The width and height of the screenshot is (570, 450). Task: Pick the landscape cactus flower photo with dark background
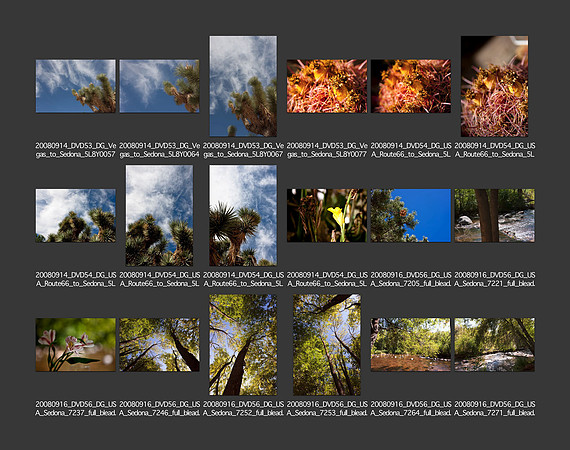point(411,86)
